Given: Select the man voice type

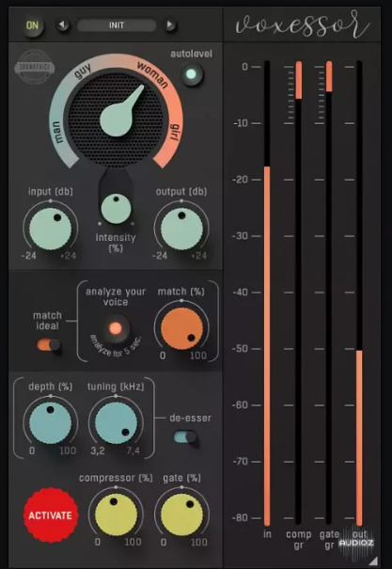Looking at the screenshot, I should (x=58, y=131).
